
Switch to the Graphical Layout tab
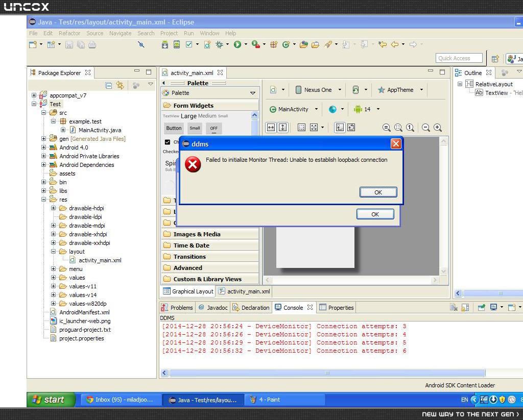188,291
